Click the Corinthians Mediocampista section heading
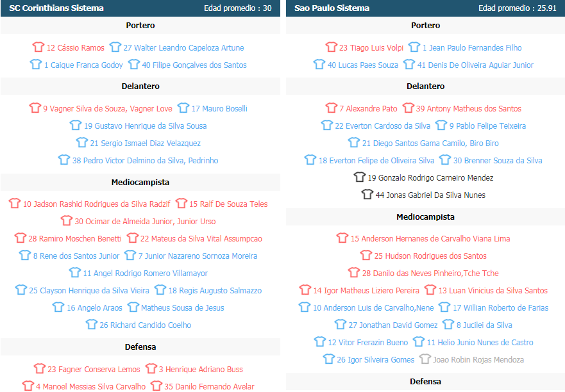This screenshot has height=392, width=565. pyautogui.click(x=140, y=182)
